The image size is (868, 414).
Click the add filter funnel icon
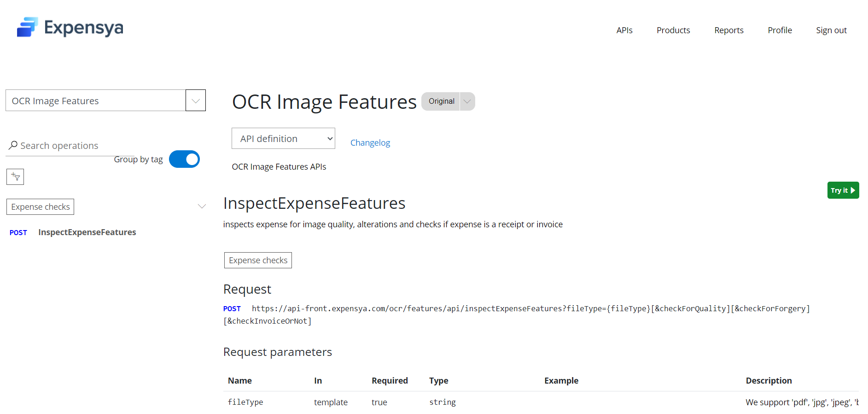[x=15, y=177]
